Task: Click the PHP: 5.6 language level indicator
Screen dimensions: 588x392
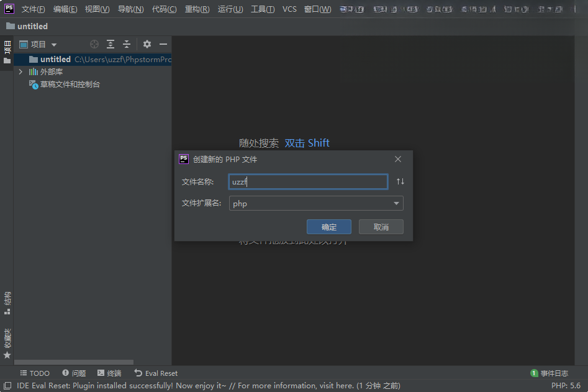Action: click(x=566, y=386)
